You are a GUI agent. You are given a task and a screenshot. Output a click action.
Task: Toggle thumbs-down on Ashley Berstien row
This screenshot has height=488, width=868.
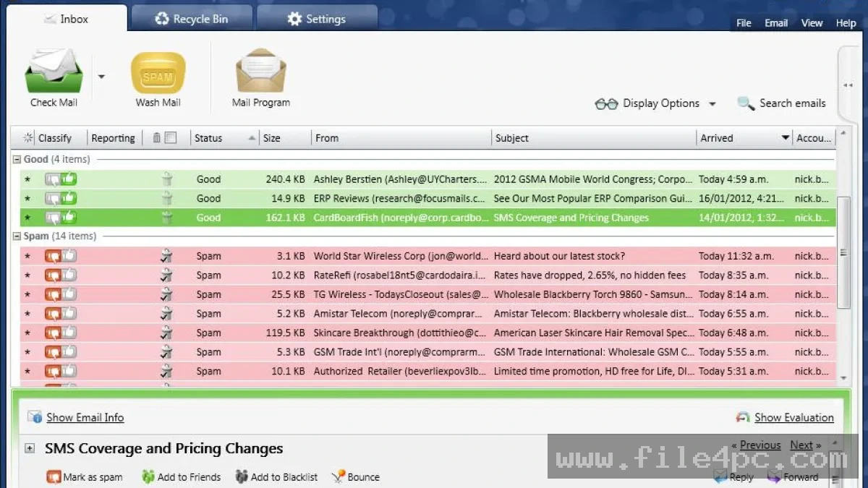coord(53,179)
